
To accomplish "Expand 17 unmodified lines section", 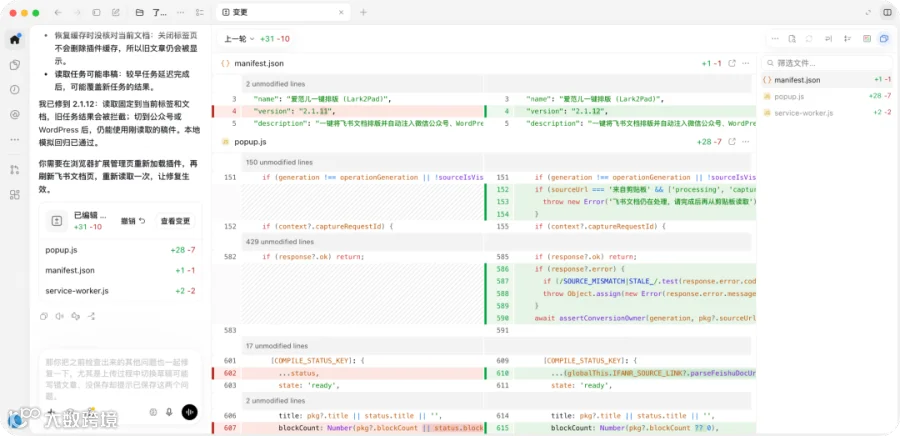I will pos(277,346).
